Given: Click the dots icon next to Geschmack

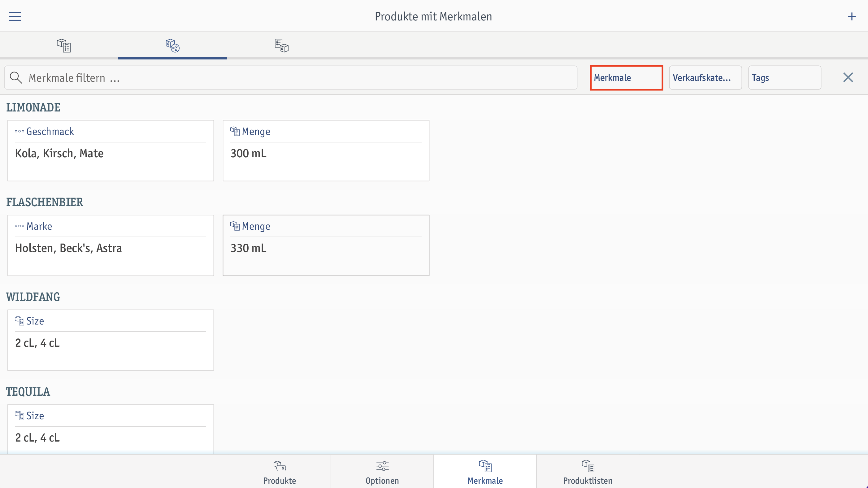Looking at the screenshot, I should [x=19, y=131].
